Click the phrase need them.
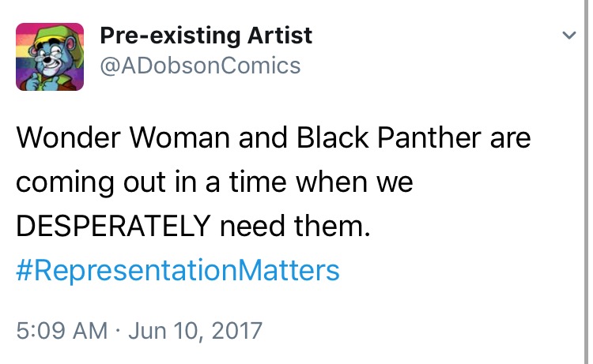This screenshot has width=593, height=364. coord(295,226)
